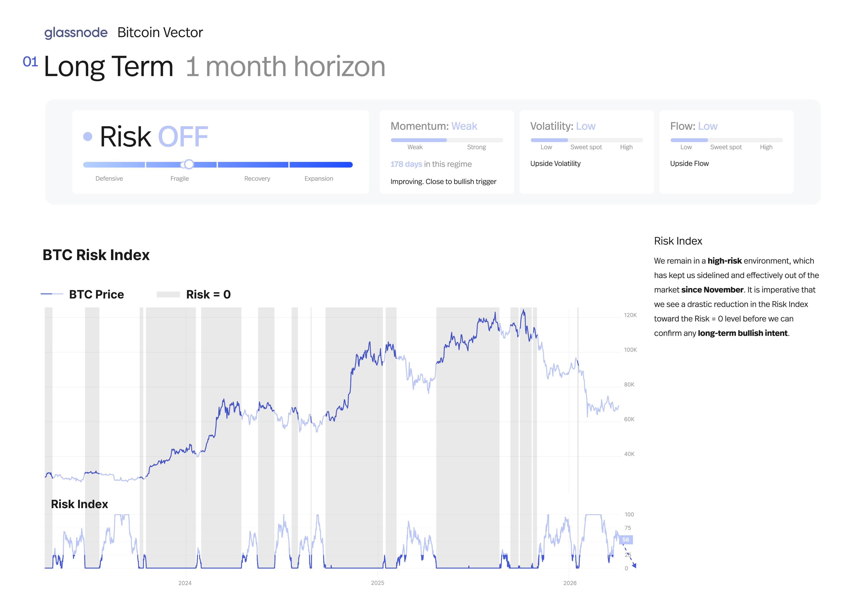The height and width of the screenshot is (613, 868).
Task: Click the Risk OFF status dot
Action: click(x=88, y=137)
